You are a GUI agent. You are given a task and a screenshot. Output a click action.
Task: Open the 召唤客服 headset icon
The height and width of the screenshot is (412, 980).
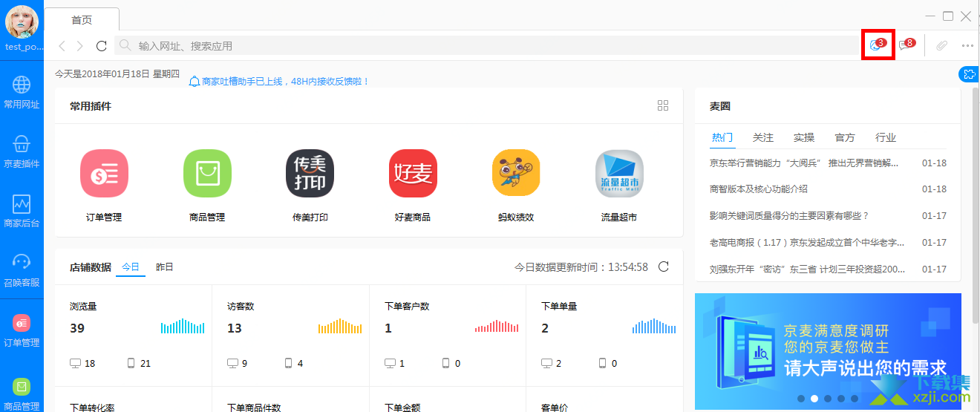(22, 270)
